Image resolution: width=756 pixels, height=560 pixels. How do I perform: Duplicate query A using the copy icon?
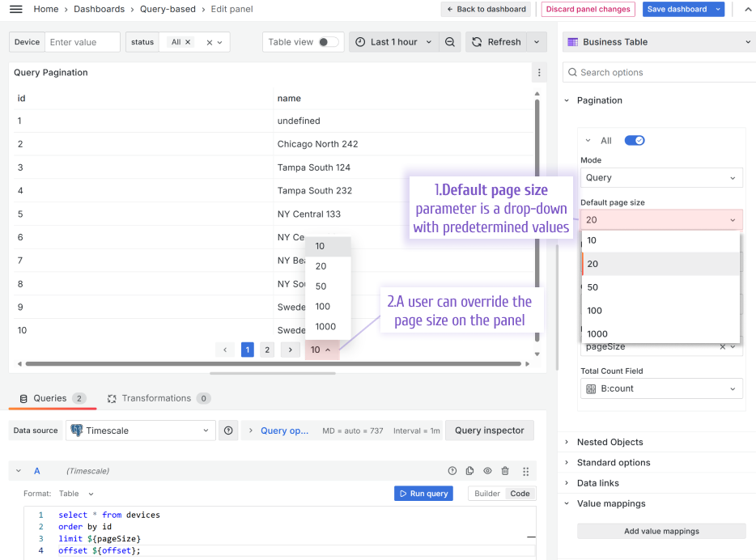(470, 471)
